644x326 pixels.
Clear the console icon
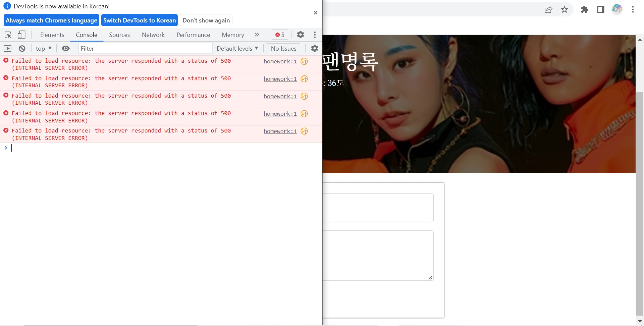tap(22, 49)
